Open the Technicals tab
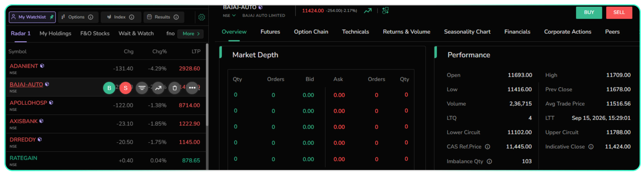 (355, 32)
